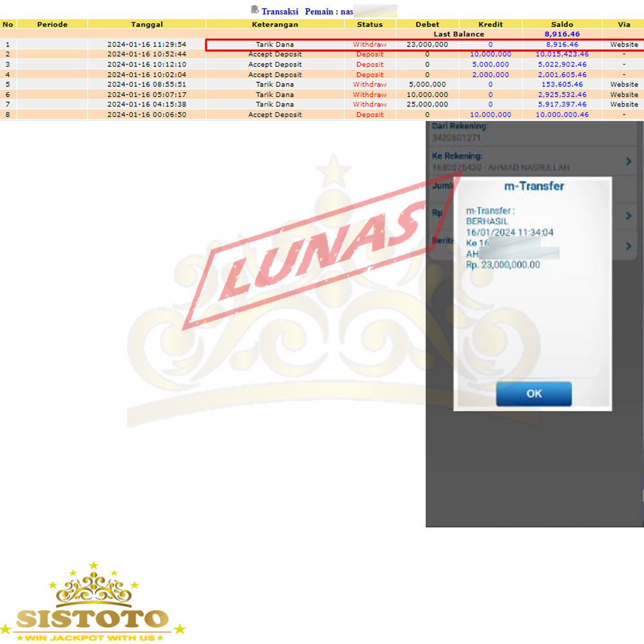Open the chevron on the Rp row

tap(629, 216)
